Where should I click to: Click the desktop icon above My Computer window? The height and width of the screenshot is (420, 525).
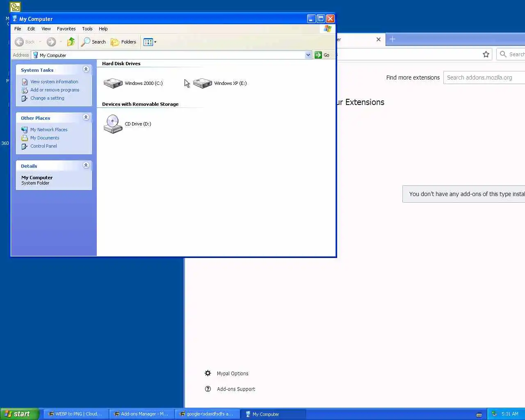tap(15, 7)
